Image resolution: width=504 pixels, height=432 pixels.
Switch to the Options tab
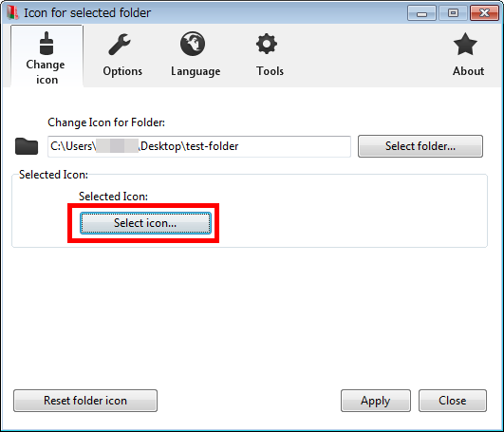122,56
